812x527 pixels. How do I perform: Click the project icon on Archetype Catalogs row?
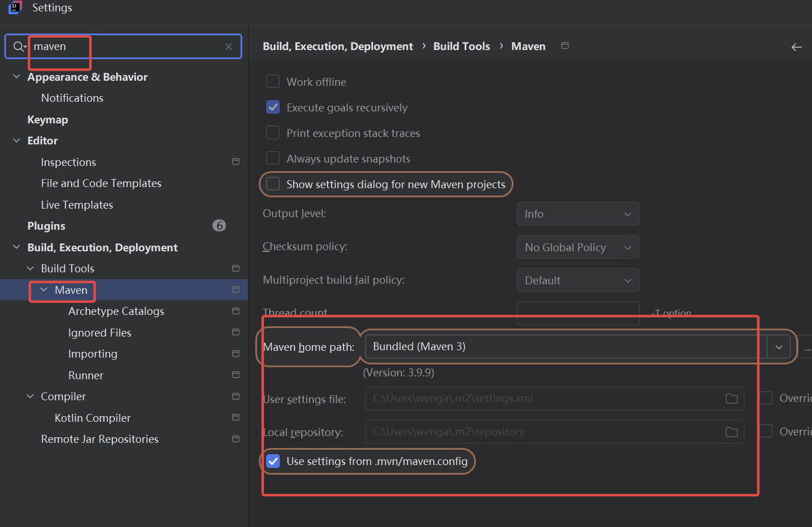[235, 311]
